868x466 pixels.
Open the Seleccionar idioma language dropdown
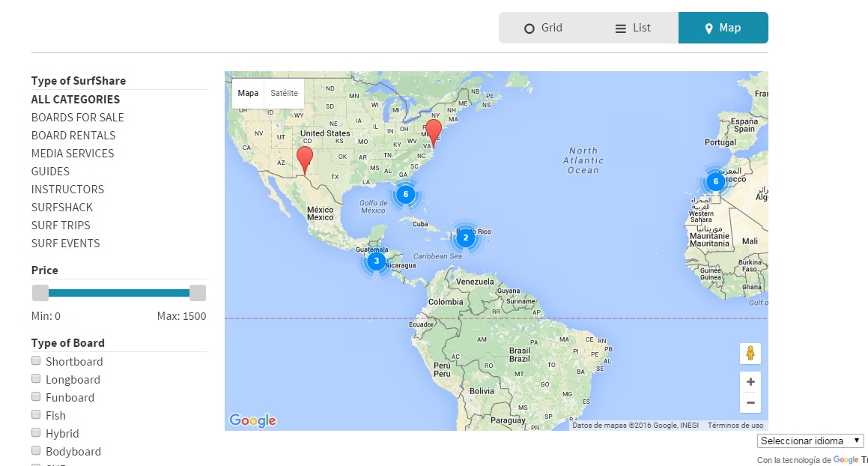(x=810, y=441)
